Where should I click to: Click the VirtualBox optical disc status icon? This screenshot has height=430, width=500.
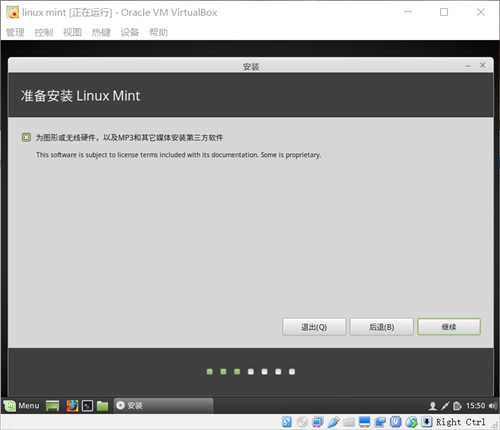click(x=302, y=422)
